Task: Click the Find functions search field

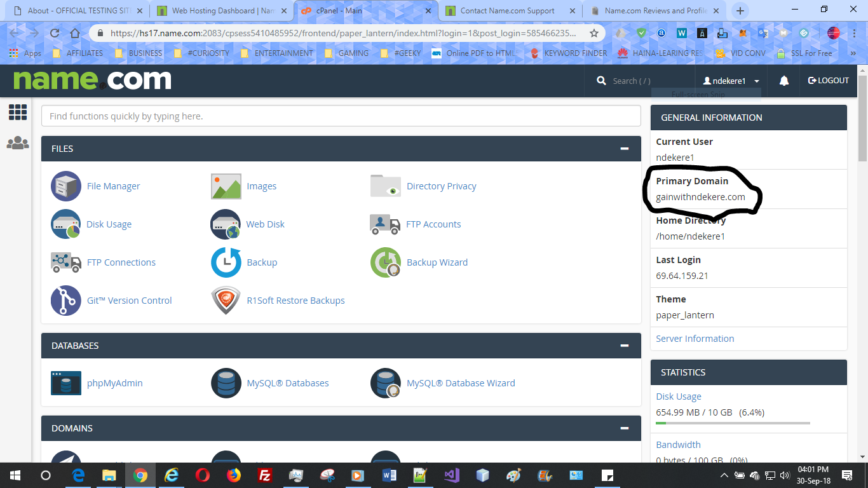Action: pyautogui.click(x=341, y=116)
